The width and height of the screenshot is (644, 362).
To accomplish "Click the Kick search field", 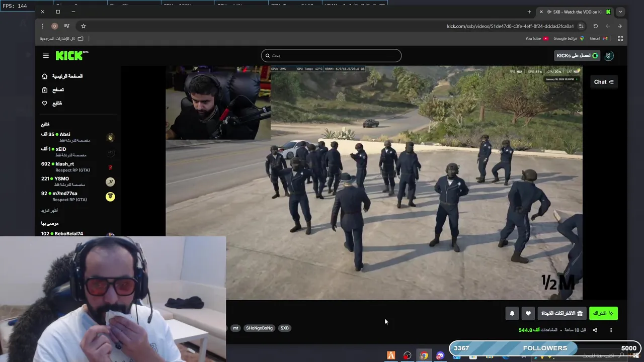I will 331,56.
